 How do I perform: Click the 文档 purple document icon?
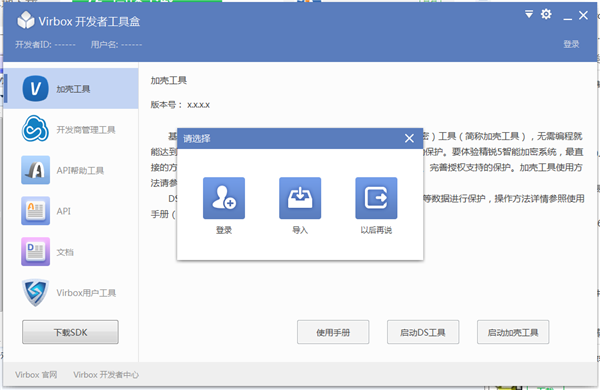36,251
